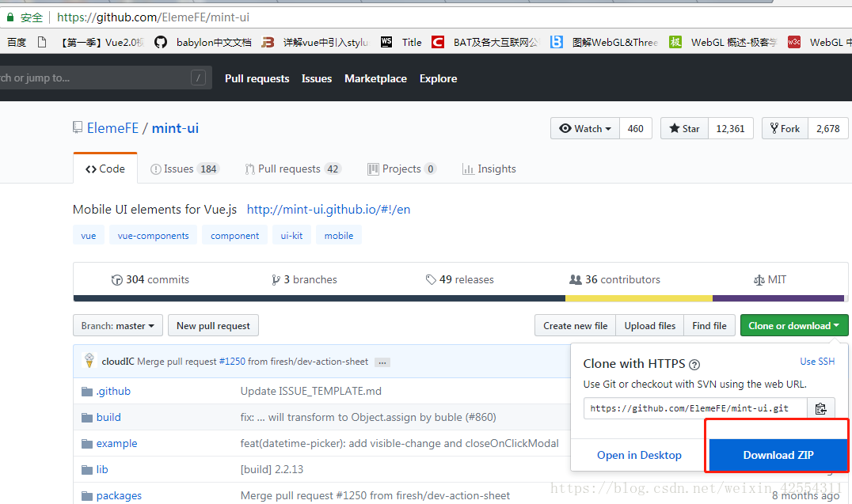Open the WebGL 概述-极客学 bookmark
852x504 pixels.
tap(723, 43)
